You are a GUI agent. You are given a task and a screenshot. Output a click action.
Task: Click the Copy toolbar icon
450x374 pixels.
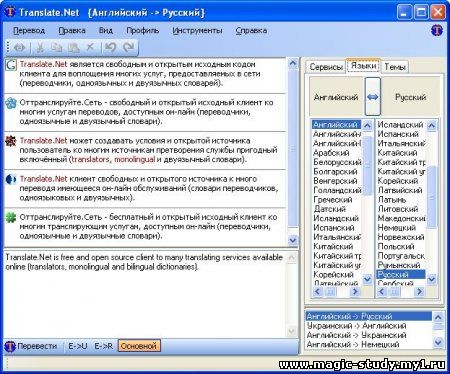point(56,48)
